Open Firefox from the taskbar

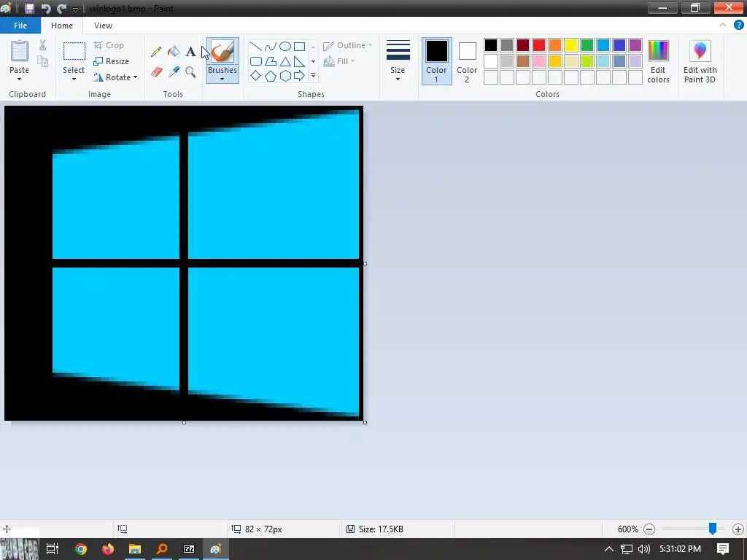[108, 549]
